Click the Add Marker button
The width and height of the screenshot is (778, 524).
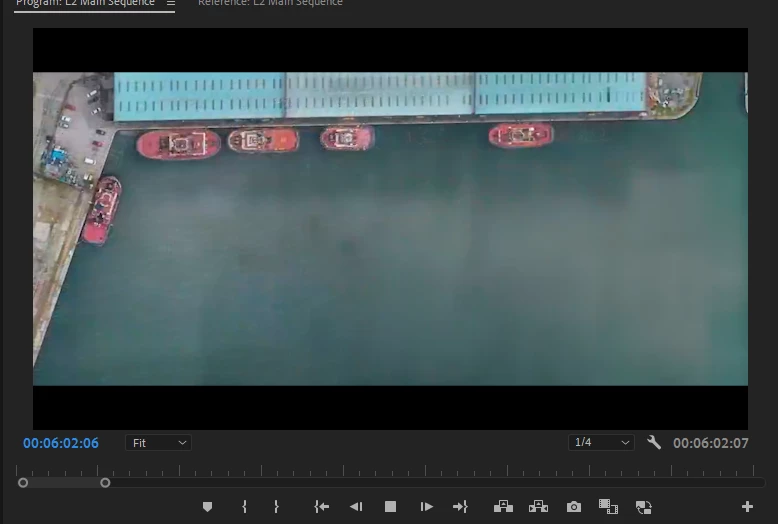(207, 507)
